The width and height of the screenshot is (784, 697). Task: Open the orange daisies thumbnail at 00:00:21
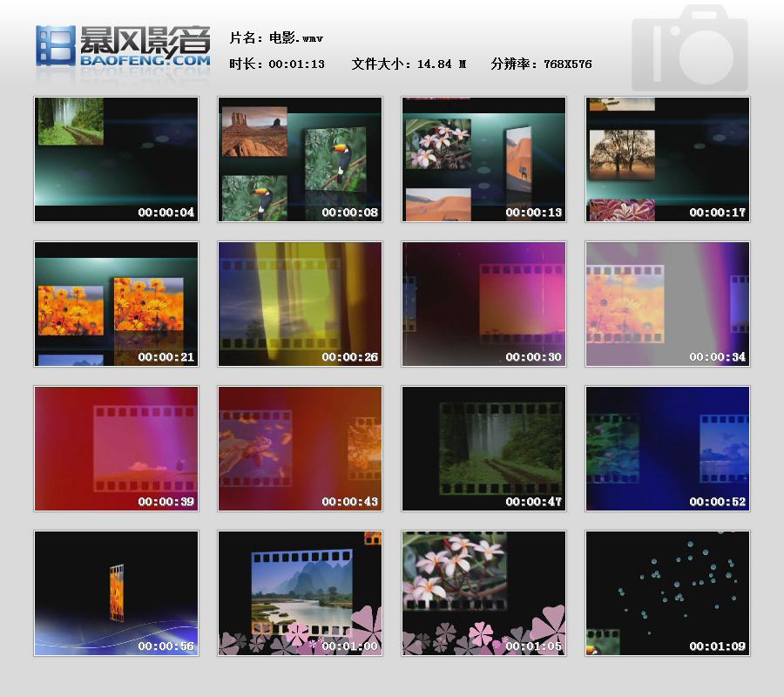tap(116, 303)
